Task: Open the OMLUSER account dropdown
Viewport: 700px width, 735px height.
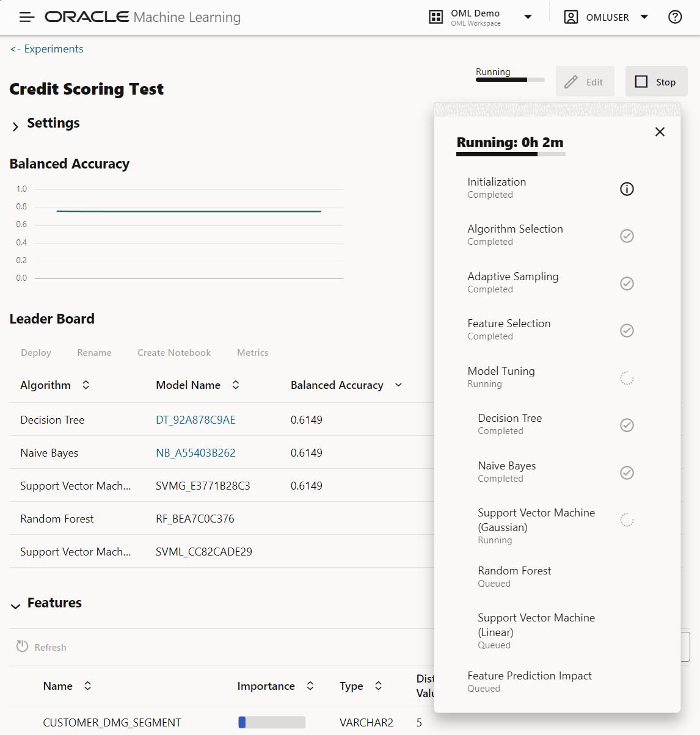Action: (x=644, y=17)
